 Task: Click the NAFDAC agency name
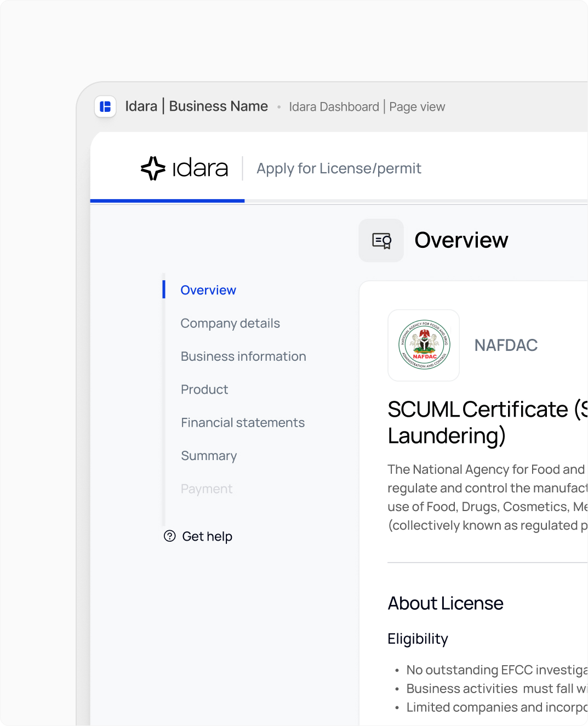click(x=506, y=345)
